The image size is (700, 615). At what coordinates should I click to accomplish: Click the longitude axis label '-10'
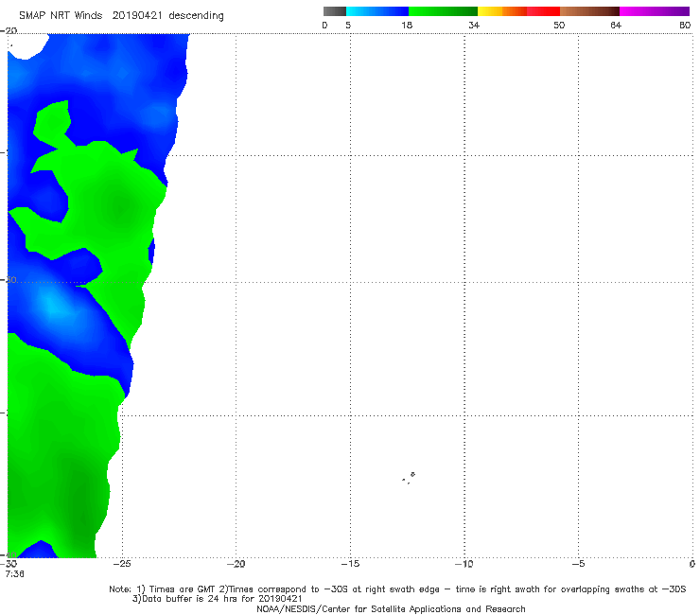[x=464, y=564]
